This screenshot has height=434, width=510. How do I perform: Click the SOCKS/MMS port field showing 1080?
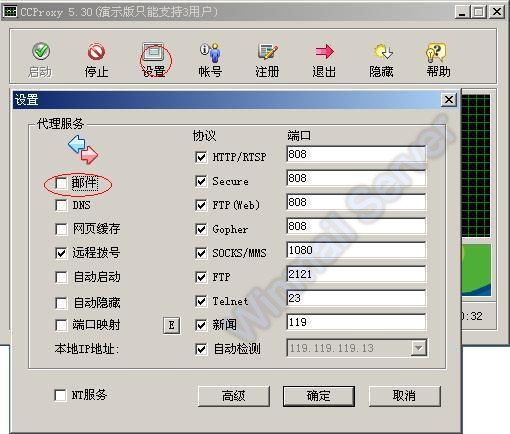pyautogui.click(x=356, y=250)
